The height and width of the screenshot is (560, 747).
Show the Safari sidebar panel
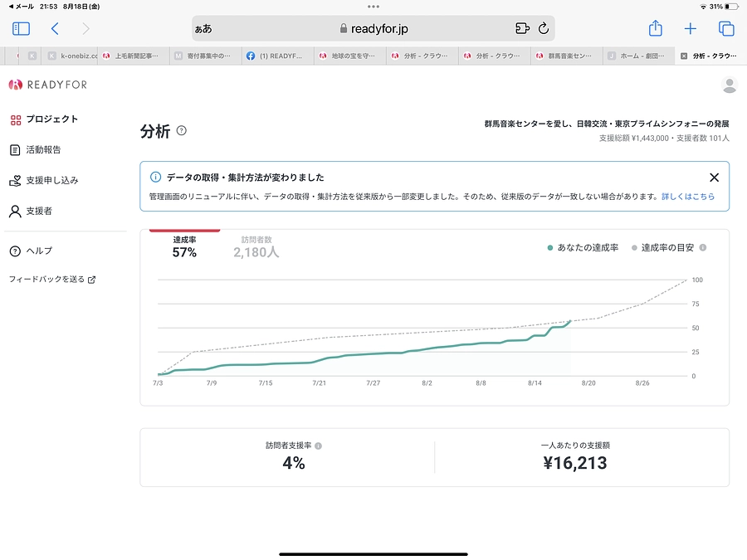point(21,27)
